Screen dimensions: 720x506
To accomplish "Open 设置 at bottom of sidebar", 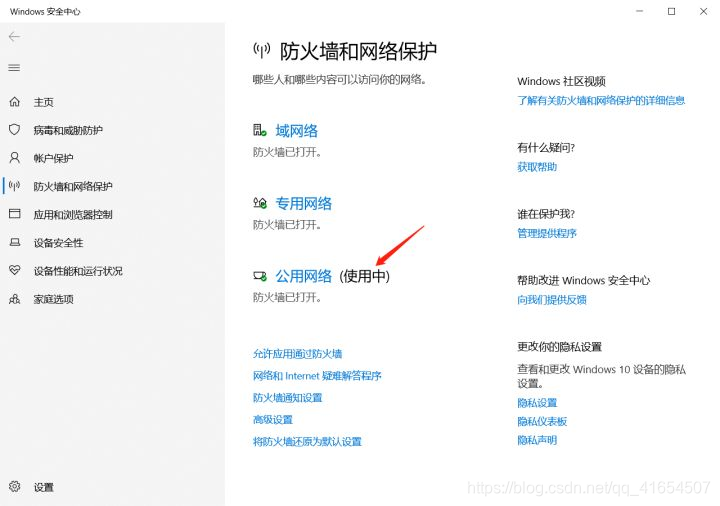I will pos(44,487).
